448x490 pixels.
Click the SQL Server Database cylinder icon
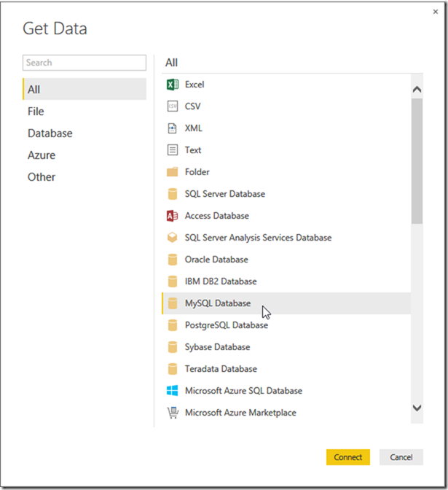173,194
